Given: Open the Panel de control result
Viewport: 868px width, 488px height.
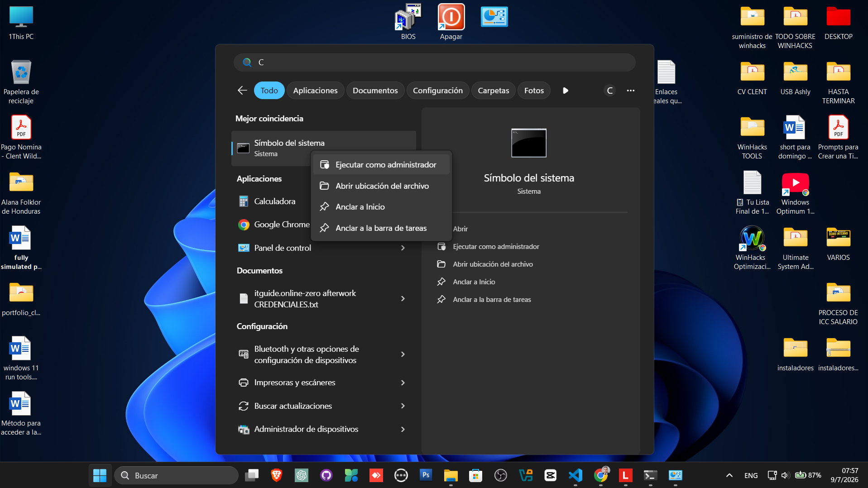Looking at the screenshot, I should click(283, 248).
